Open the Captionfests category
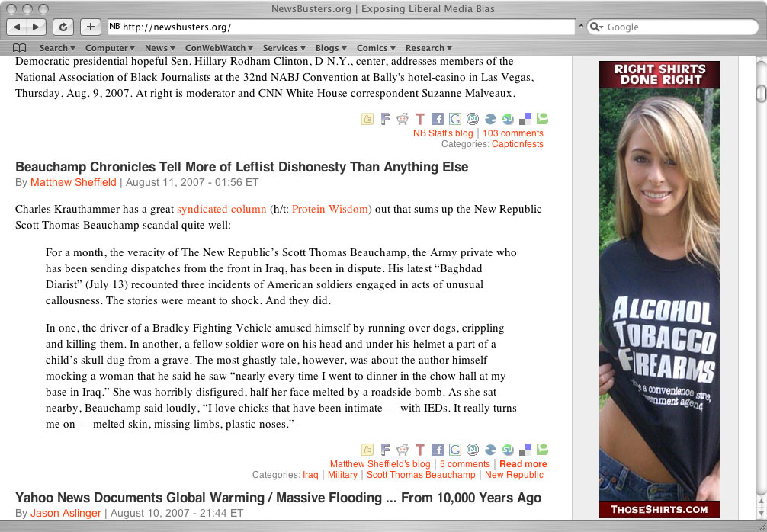This screenshot has width=767, height=532. coord(518,144)
